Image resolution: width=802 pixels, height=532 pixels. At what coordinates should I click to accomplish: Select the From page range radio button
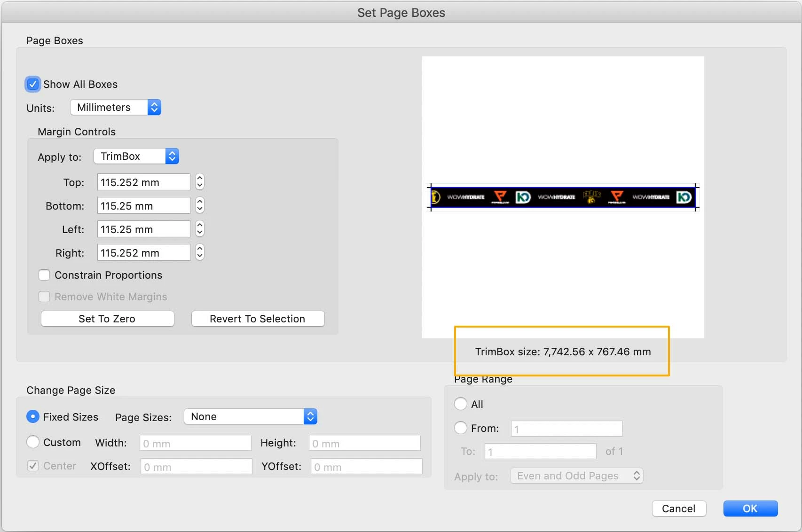pyautogui.click(x=461, y=428)
